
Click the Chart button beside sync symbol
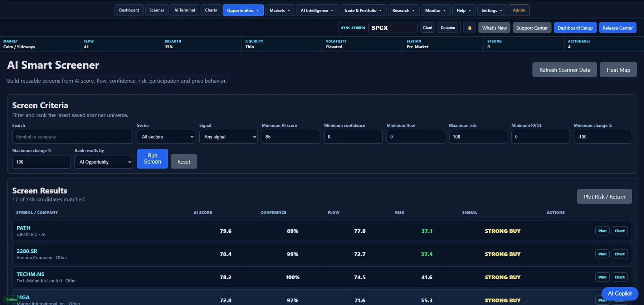(x=428, y=28)
